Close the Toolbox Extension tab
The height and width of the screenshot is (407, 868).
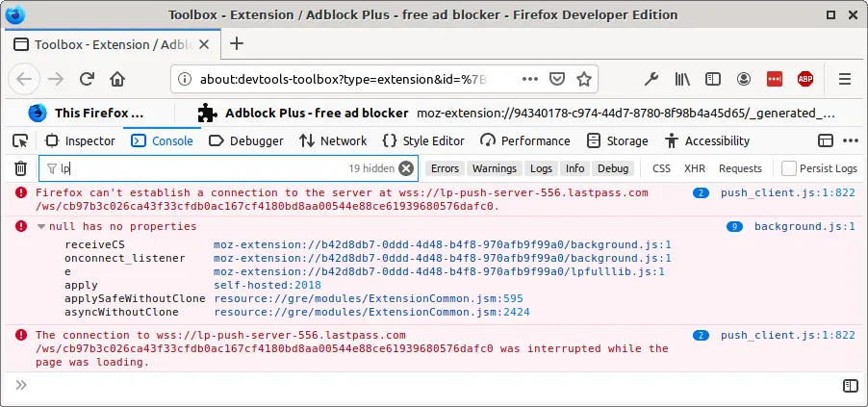(204, 44)
